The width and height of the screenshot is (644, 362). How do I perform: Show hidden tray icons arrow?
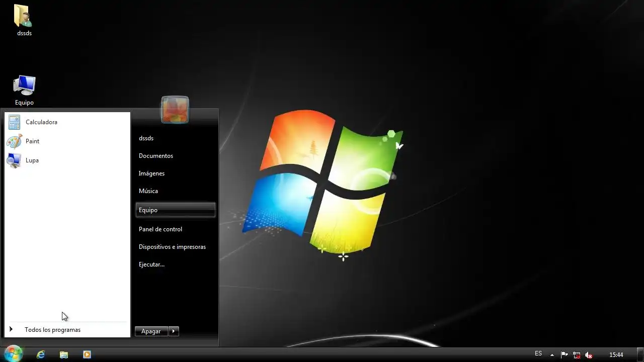click(x=552, y=355)
